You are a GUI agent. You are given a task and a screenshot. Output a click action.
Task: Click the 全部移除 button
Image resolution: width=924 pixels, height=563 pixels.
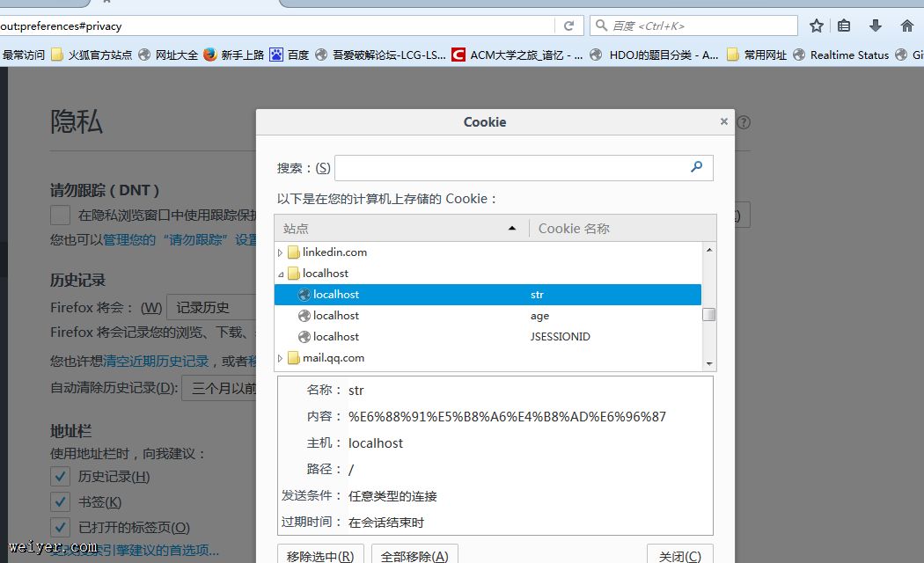tap(414, 555)
